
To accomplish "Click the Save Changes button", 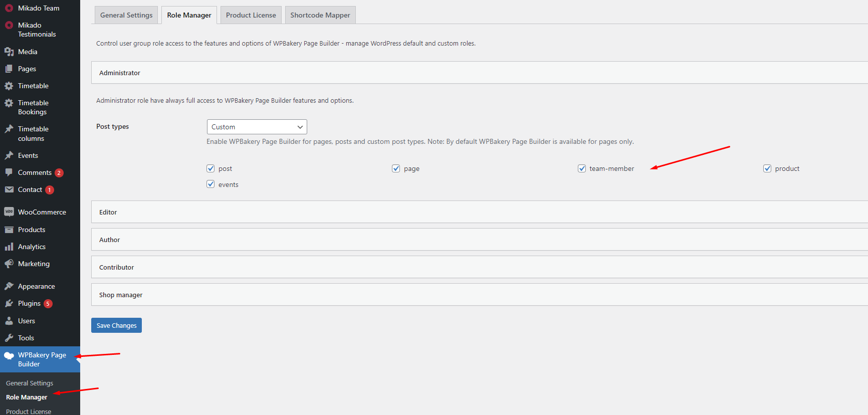I will click(116, 325).
